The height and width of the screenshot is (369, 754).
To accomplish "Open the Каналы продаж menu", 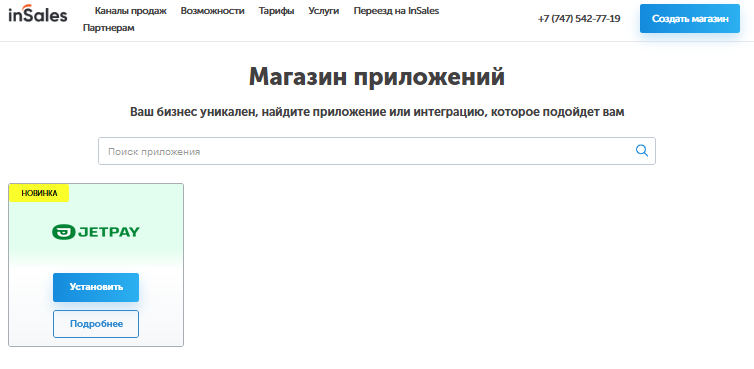I will [x=131, y=11].
